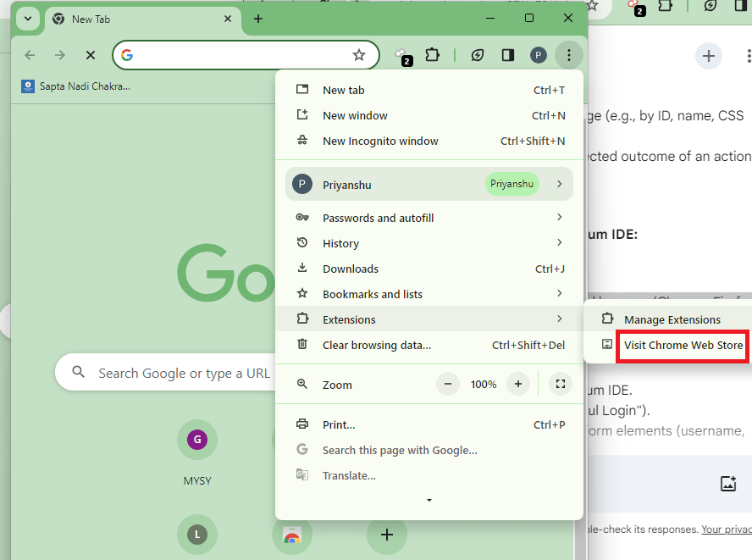Expand the Bookmarks and lists chevron
Screen dimensions: 752x560
click(x=559, y=293)
